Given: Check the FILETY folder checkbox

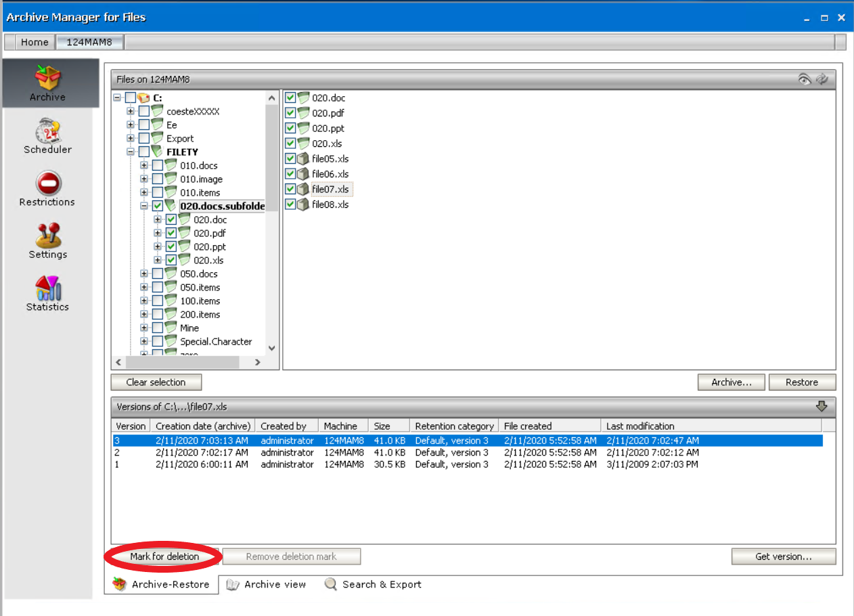Looking at the screenshot, I should (x=144, y=152).
